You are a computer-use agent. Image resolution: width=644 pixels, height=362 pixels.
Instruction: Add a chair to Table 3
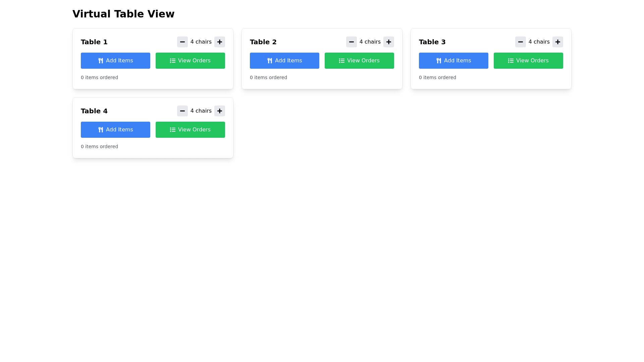coord(557,42)
